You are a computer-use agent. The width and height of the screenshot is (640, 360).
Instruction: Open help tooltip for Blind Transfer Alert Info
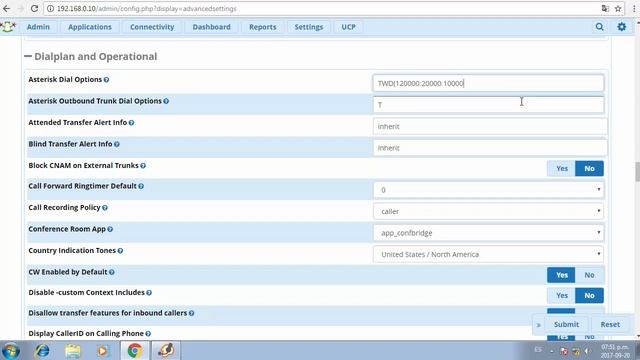[x=117, y=144]
